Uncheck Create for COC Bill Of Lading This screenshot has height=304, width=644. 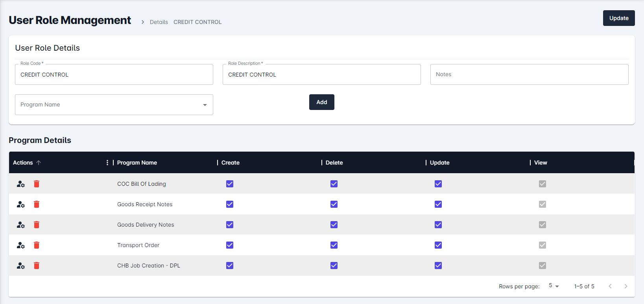230,184
